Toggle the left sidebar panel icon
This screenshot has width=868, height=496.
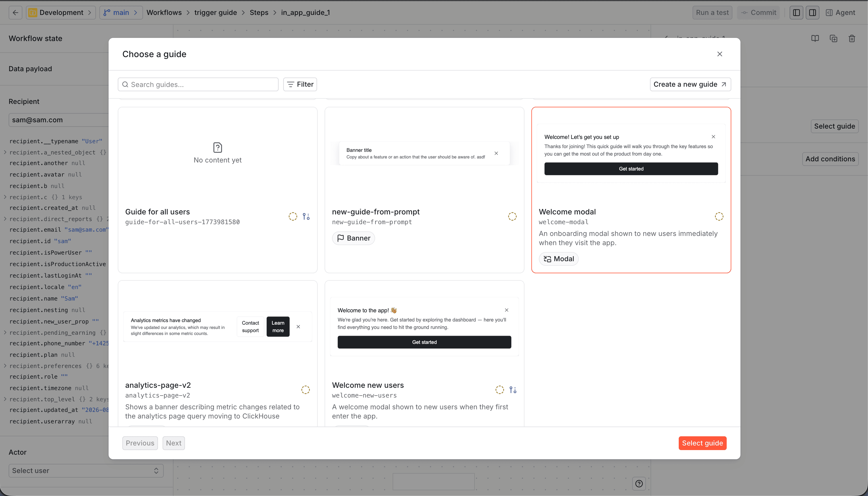(796, 13)
